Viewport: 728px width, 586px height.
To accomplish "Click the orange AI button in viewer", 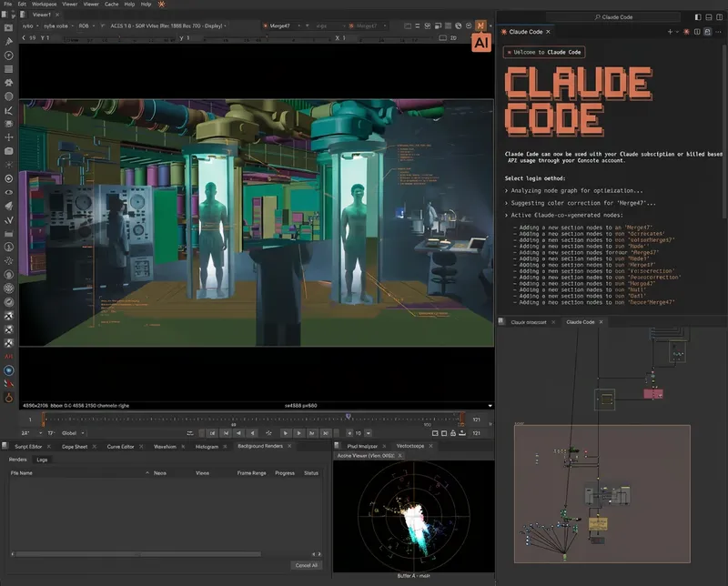I will 481,41.
